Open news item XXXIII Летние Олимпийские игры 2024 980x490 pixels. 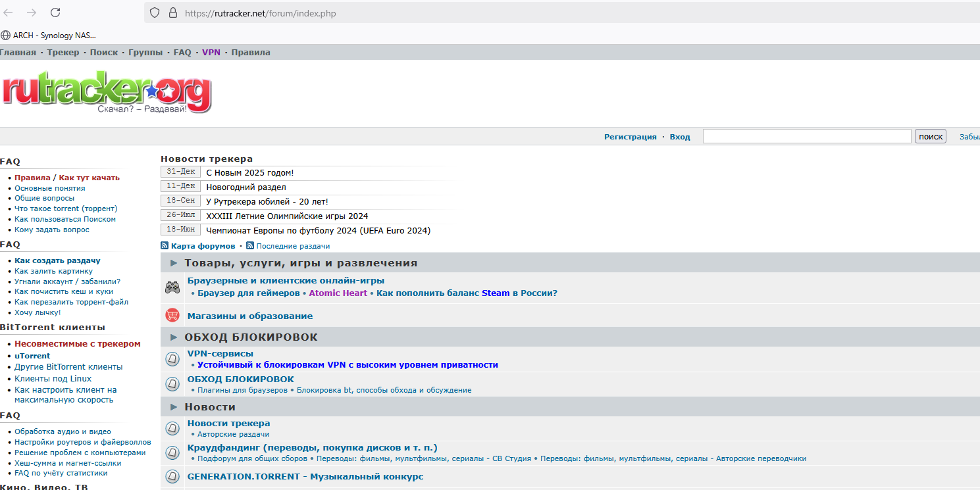coord(287,216)
